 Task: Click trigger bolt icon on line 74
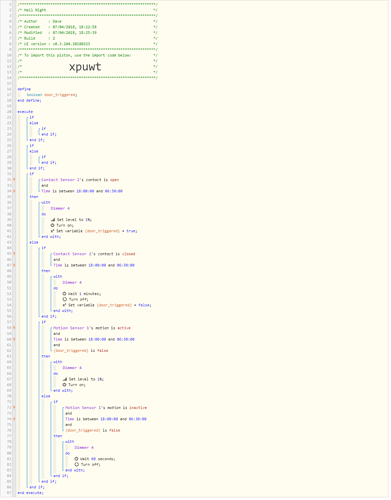click(x=14, y=420)
